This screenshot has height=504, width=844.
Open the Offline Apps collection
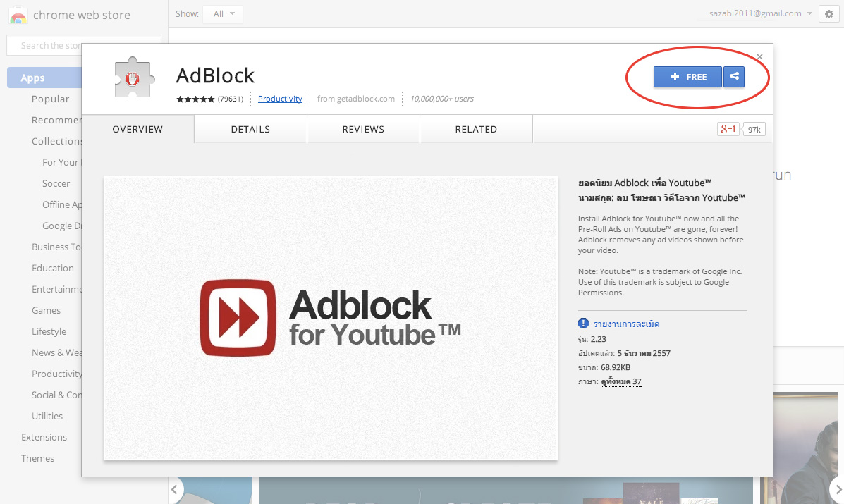[61, 204]
